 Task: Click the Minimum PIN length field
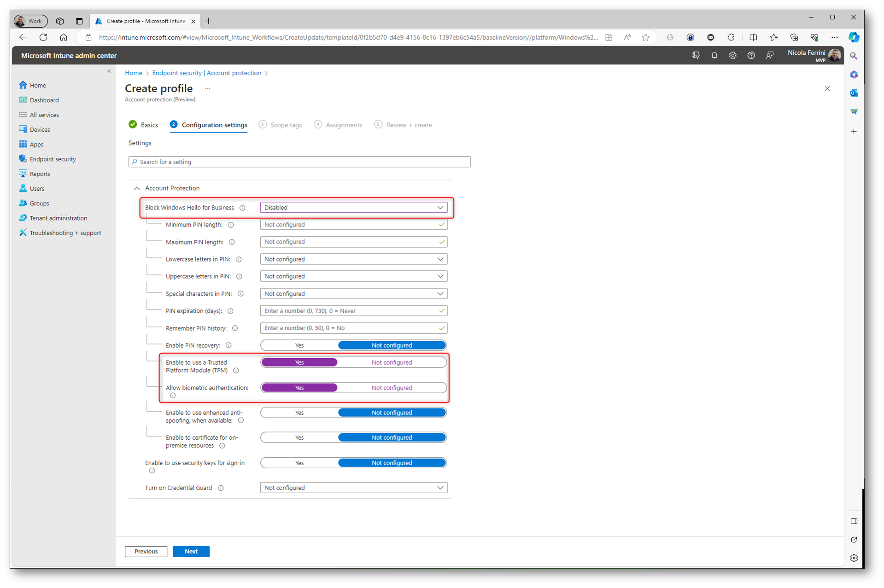point(354,225)
